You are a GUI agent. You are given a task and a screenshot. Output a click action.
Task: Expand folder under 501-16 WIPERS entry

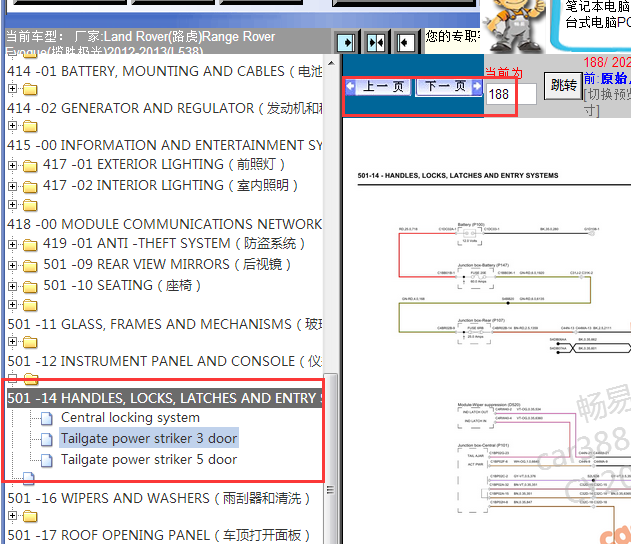tap(12, 515)
